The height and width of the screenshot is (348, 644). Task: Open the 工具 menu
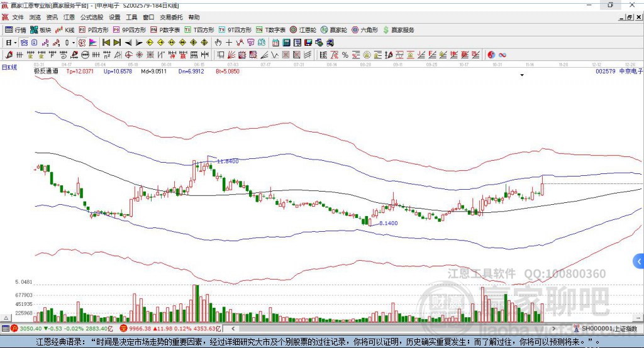[x=131, y=17]
